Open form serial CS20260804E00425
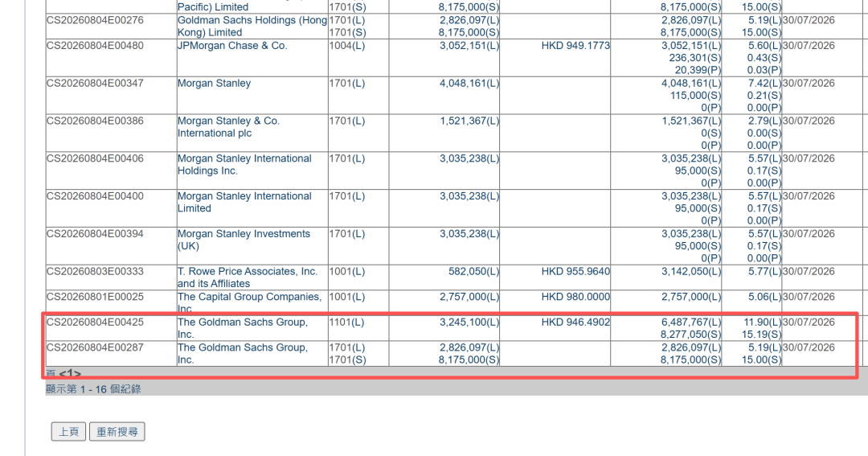Image resolution: width=868 pixels, height=456 pixels. coord(95,322)
